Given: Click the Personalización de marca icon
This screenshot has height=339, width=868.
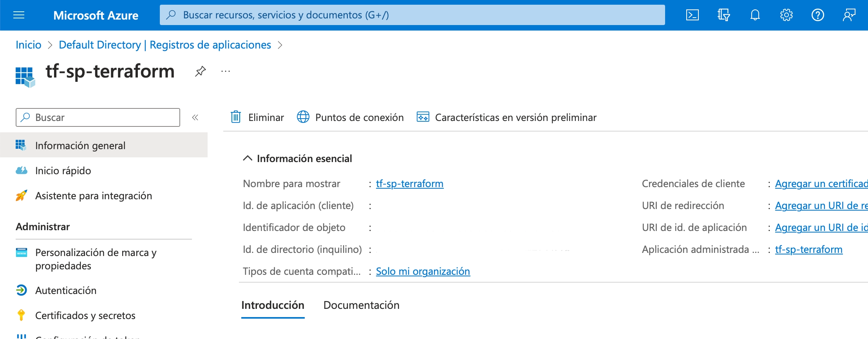Looking at the screenshot, I should coord(21,252).
